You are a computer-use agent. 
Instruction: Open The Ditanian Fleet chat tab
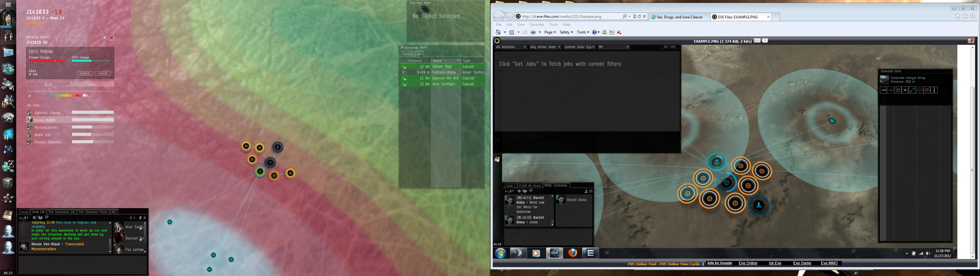[x=97, y=212]
